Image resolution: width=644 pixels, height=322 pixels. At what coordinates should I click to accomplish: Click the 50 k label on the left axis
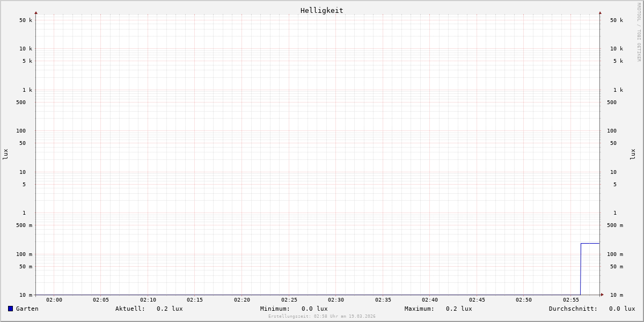click(26, 20)
